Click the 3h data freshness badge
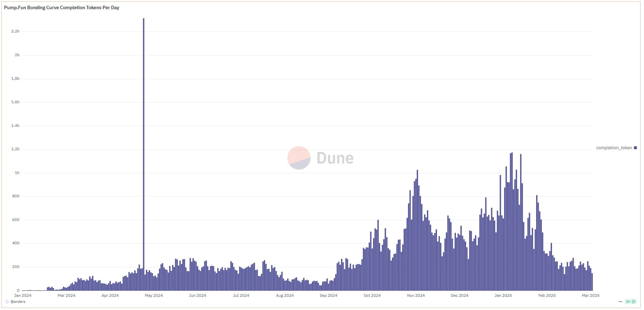The width and height of the screenshot is (644, 310). (630, 302)
